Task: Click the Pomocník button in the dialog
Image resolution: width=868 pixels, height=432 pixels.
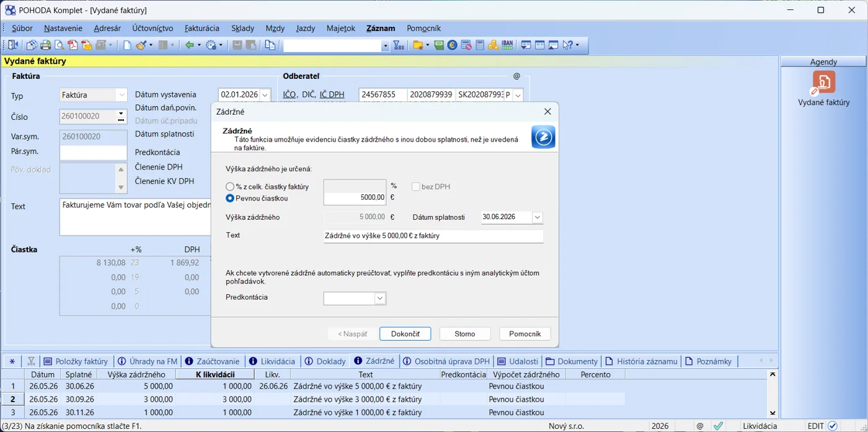Action: [525, 334]
